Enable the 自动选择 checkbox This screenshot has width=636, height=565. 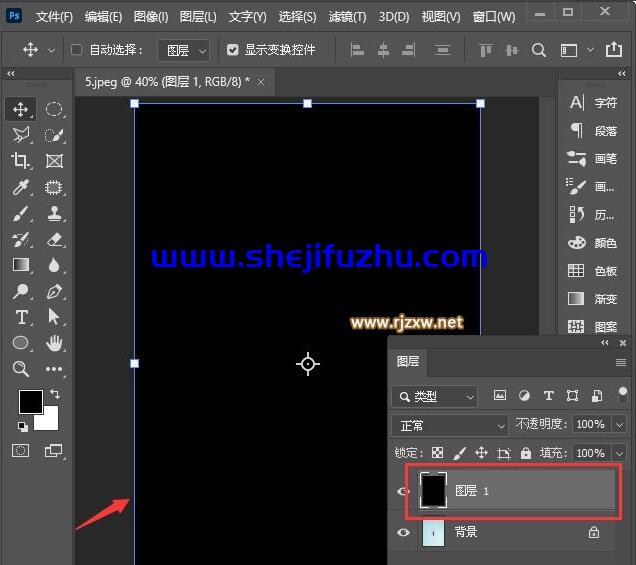tap(76, 50)
